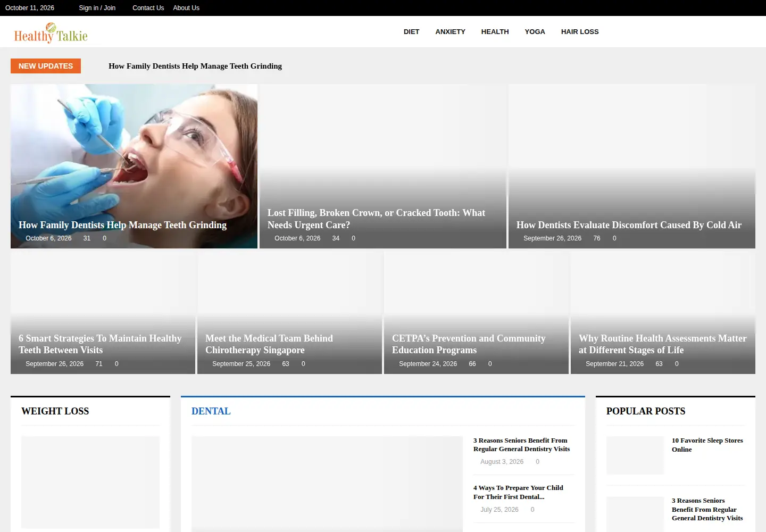Viewport: 766px width, 532px height.
Task: Click the Healthy Talkie logo
Action: point(51,33)
